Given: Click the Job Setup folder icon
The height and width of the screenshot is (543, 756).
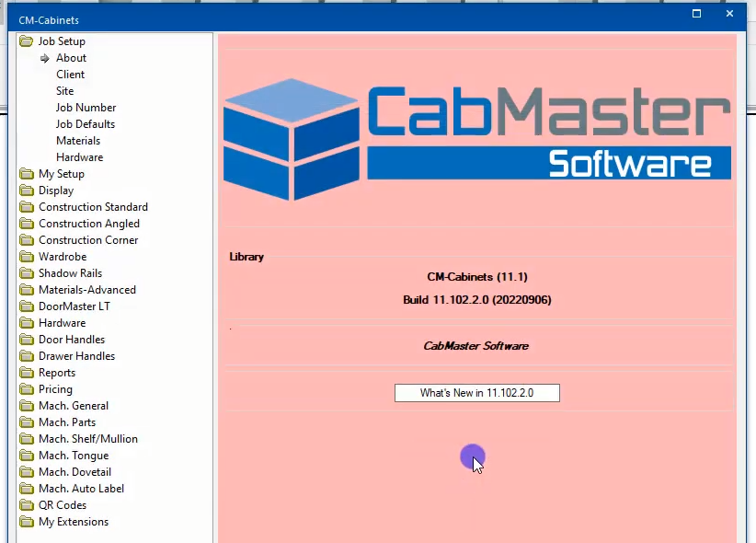Looking at the screenshot, I should tap(26, 41).
